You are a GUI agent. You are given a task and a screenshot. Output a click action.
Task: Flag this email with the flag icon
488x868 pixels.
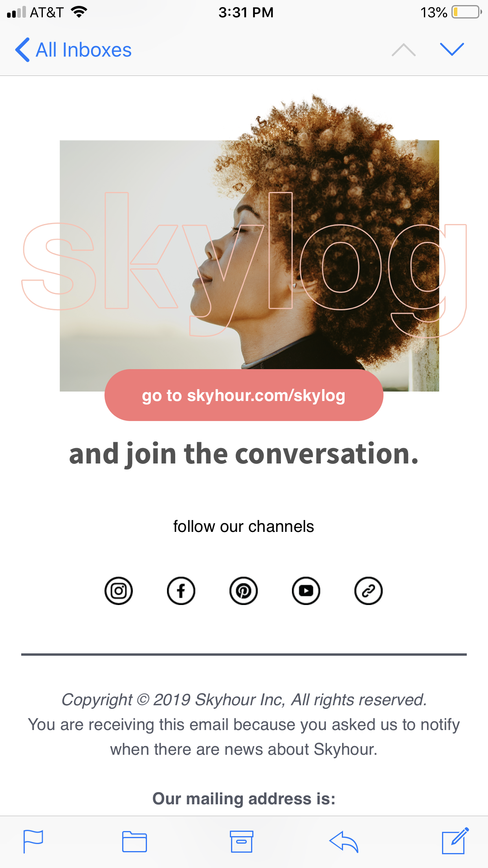[33, 841]
